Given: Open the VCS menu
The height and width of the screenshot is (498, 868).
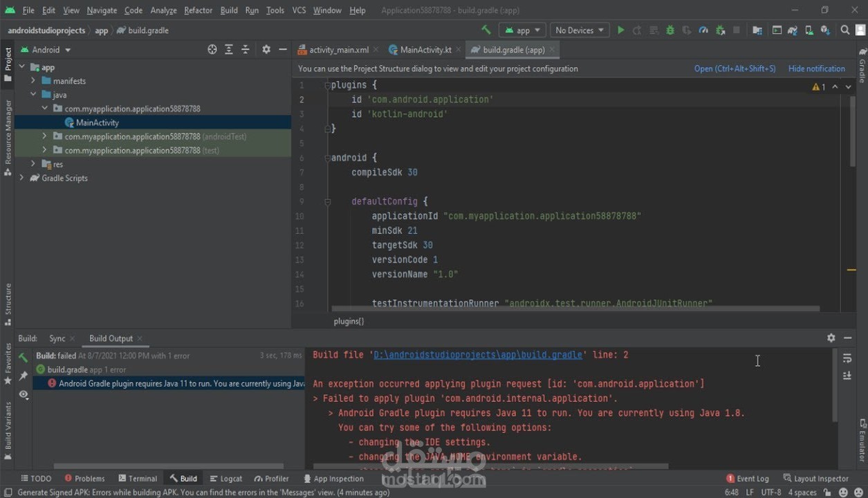Looking at the screenshot, I should 299,10.
